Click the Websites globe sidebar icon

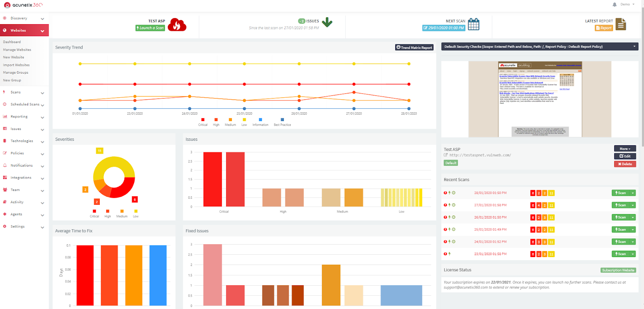(x=5, y=30)
